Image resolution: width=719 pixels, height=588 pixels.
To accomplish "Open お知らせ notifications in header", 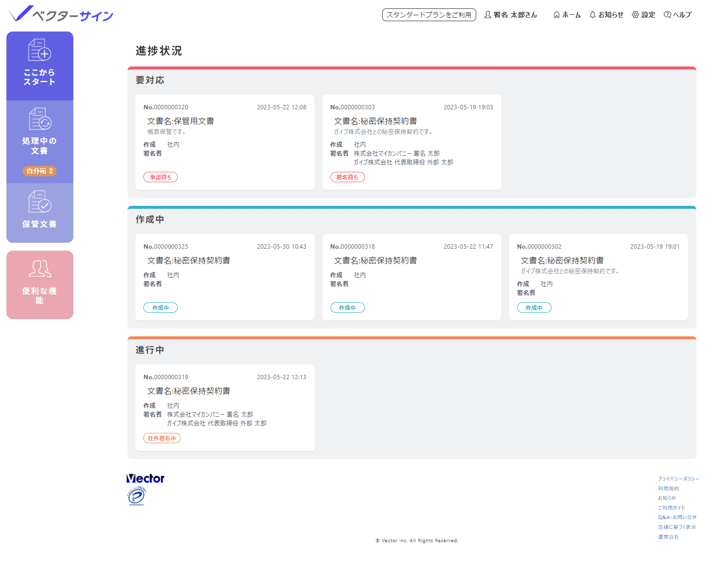I will pos(607,15).
